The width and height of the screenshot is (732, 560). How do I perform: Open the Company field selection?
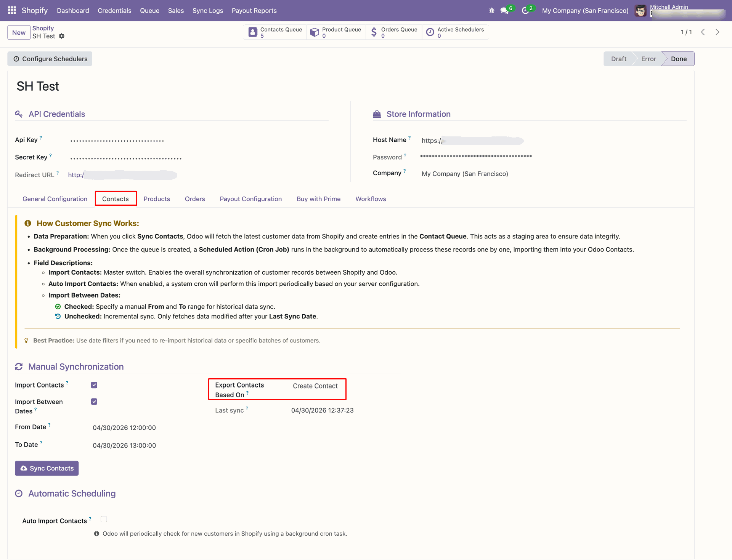click(x=465, y=174)
